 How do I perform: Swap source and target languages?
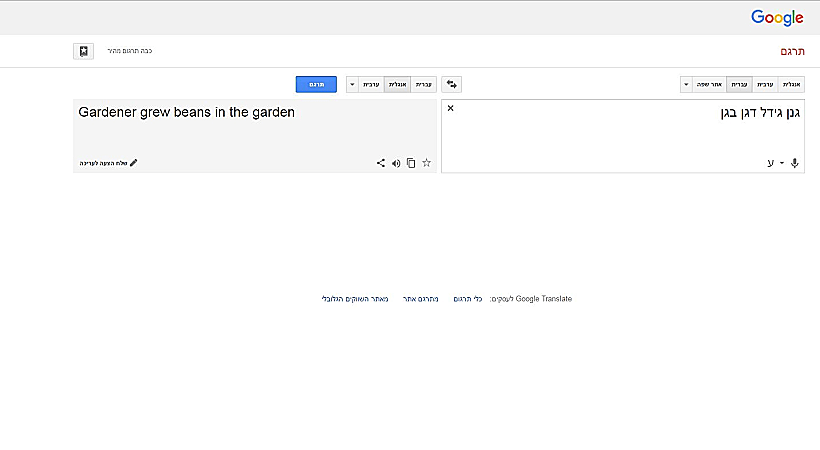point(452,85)
